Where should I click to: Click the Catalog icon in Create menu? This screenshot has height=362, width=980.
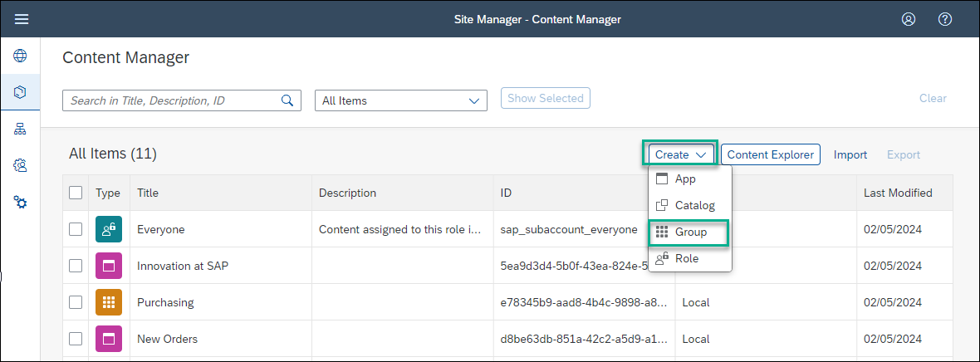point(662,205)
